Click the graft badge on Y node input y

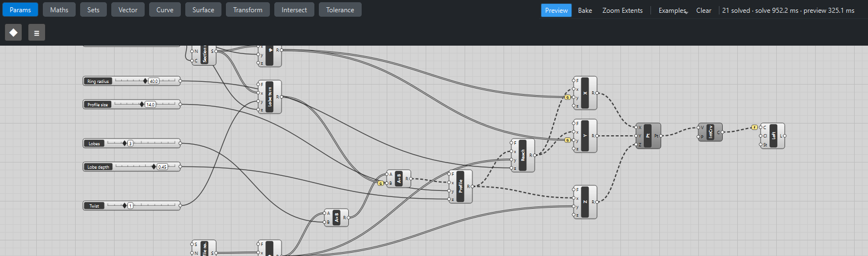tap(568, 140)
